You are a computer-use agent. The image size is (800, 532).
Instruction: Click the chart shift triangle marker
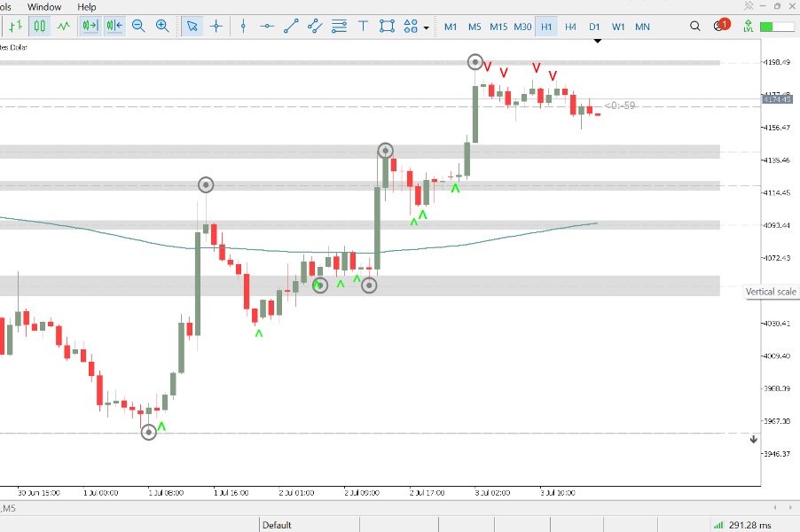point(598,40)
